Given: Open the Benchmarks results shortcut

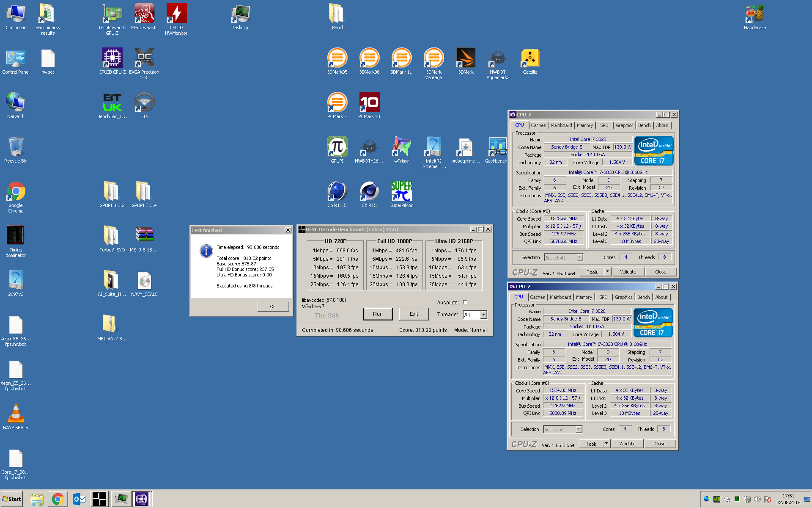Looking at the screenshot, I should (x=48, y=19).
